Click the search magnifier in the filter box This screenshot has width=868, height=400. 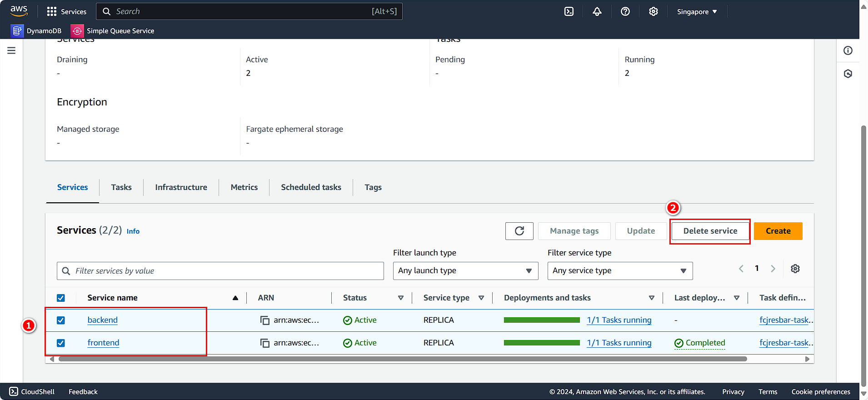(66, 271)
